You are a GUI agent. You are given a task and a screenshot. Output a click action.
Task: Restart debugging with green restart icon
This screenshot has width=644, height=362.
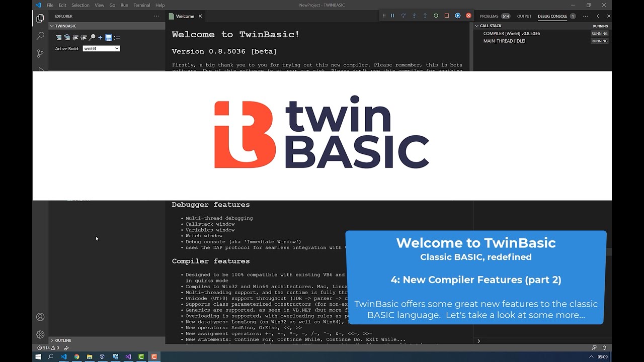436,16
